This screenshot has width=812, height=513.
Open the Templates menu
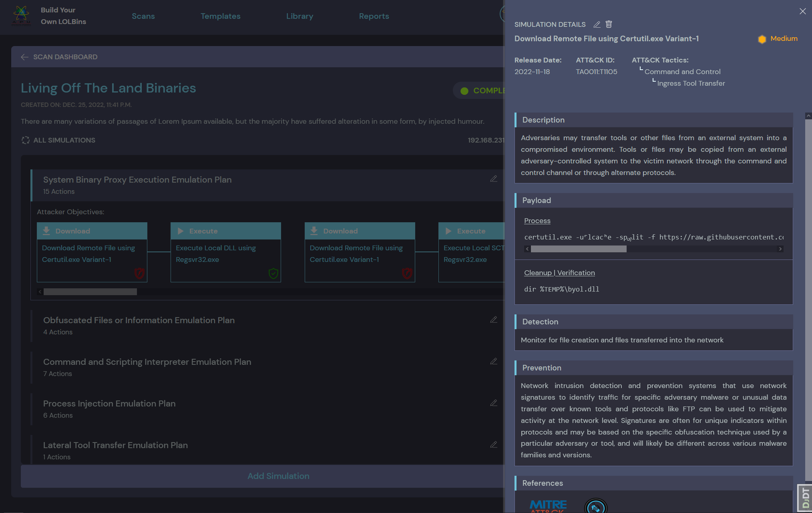point(220,16)
